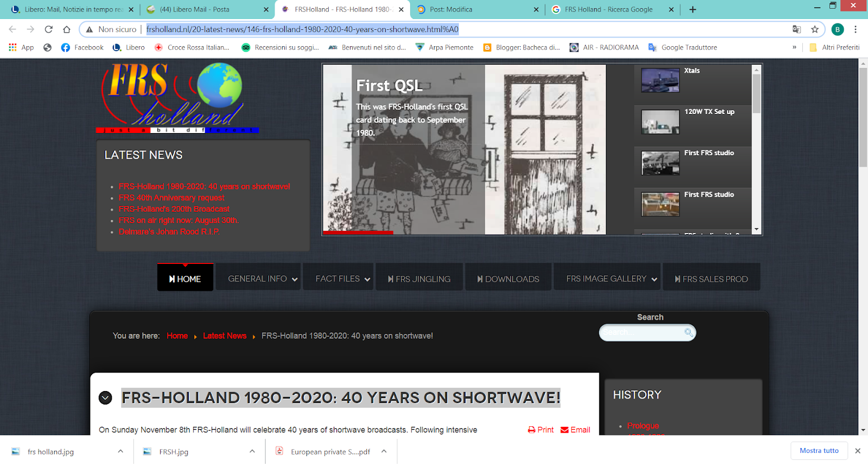Open the Altri Preferiti folder
The width and height of the screenshot is (868, 467).
[834, 47]
